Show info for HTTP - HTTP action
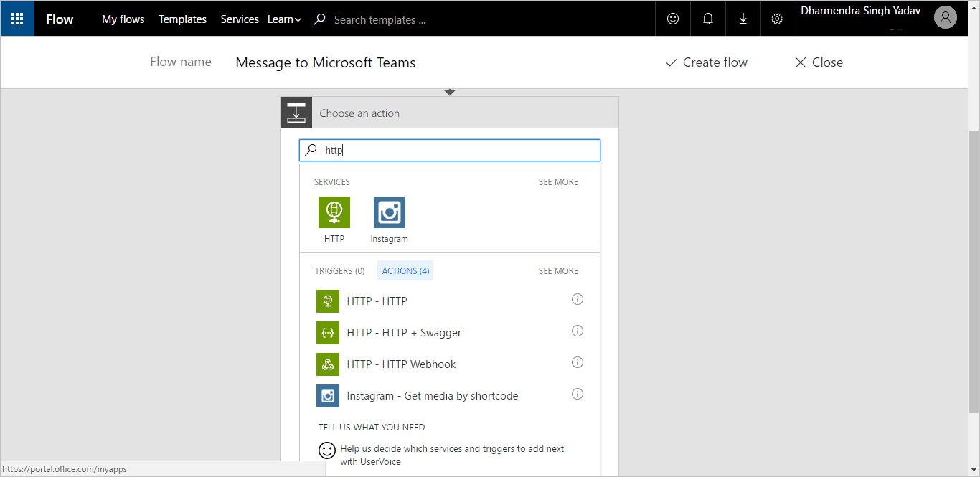This screenshot has height=477, width=980. (x=578, y=299)
